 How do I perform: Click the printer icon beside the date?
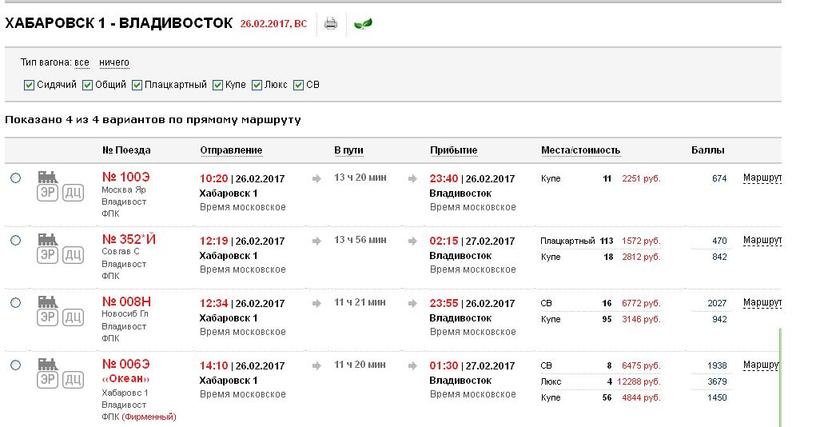tap(331, 24)
